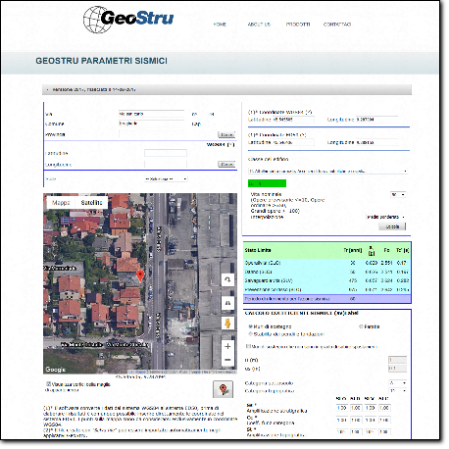Select the Paratie radio button

(361, 327)
